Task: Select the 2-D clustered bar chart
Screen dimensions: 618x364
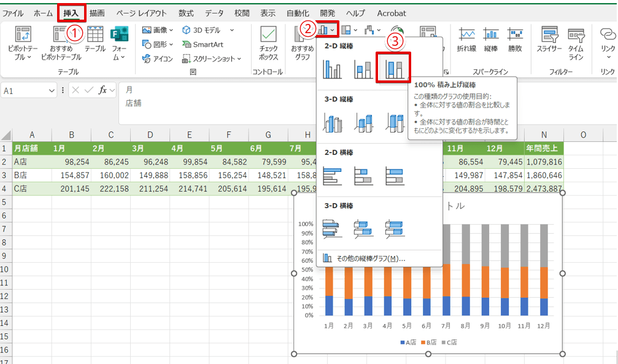Action: [x=332, y=176]
